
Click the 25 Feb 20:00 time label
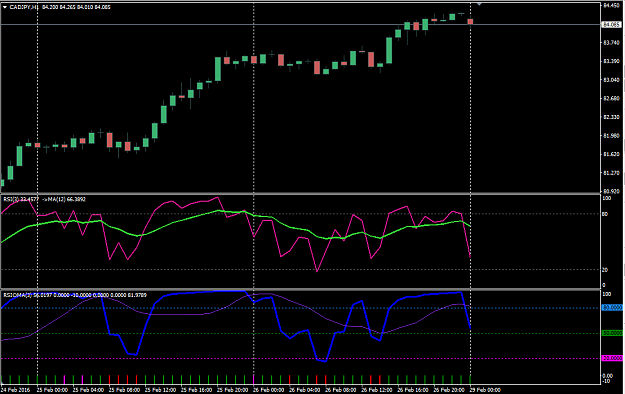click(232, 390)
